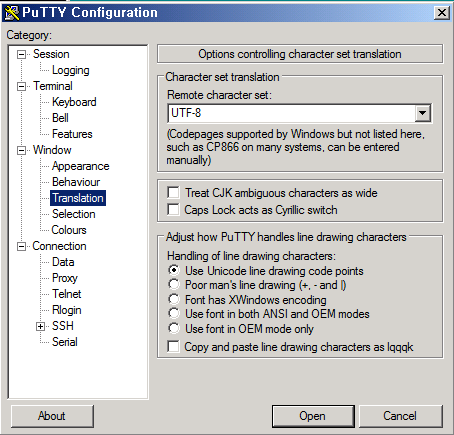The width and height of the screenshot is (454, 435).
Task: Click the Handling of line drawing characters label
Action: [251, 256]
